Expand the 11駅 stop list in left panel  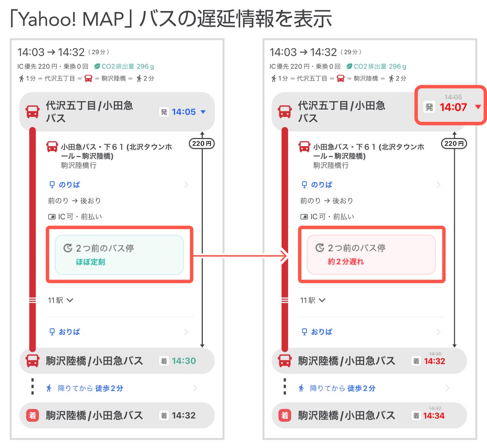[x=60, y=300]
